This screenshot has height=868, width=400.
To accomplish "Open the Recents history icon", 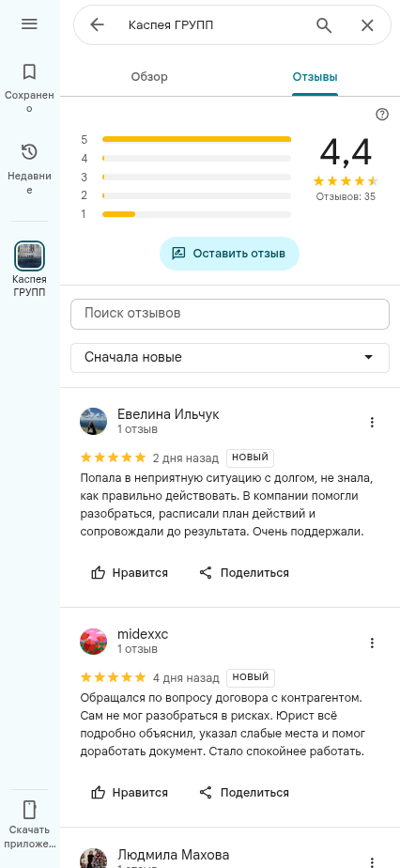I will tap(29, 151).
